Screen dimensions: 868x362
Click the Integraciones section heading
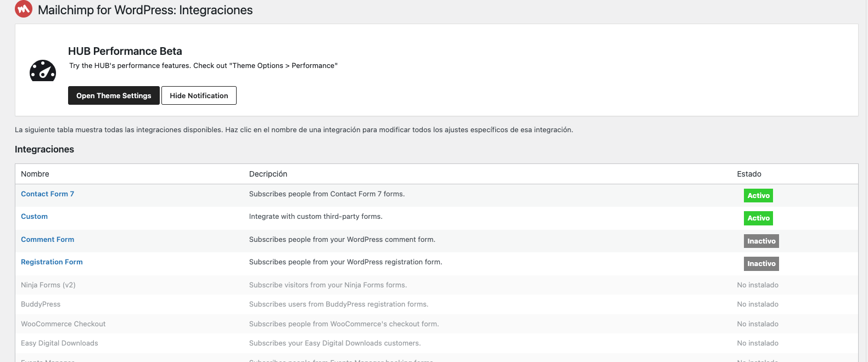[x=44, y=149]
